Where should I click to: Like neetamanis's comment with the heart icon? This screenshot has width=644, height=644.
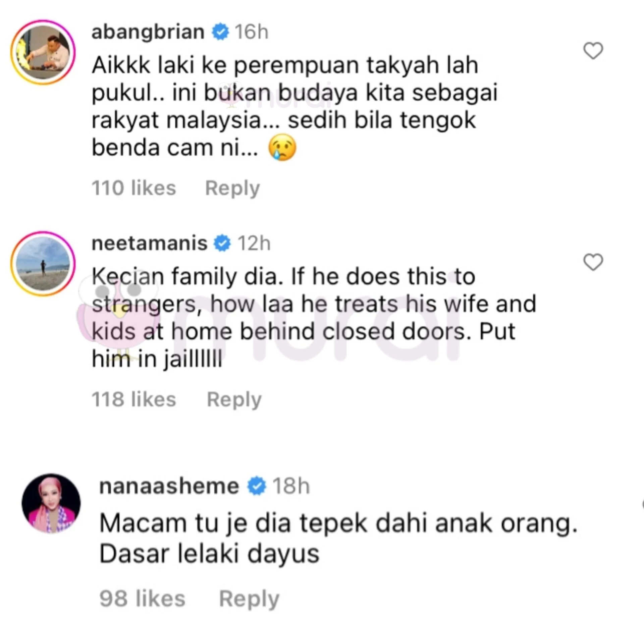click(593, 262)
